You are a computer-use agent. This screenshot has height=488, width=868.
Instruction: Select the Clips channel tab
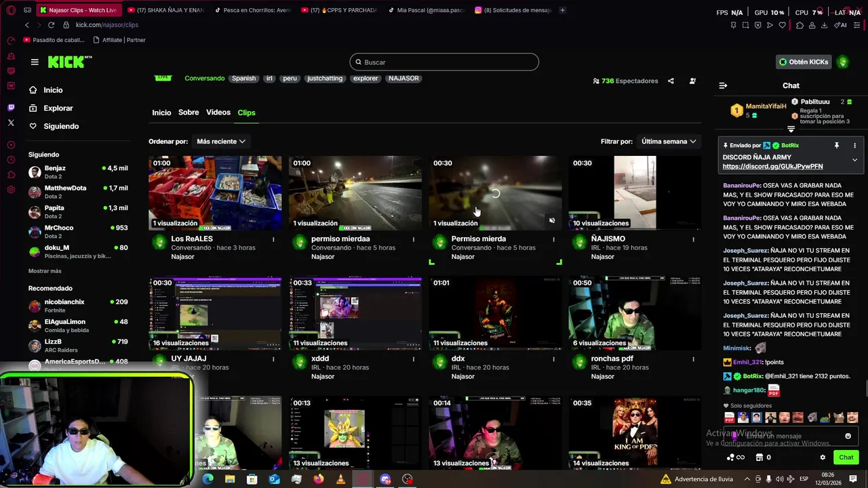(246, 113)
